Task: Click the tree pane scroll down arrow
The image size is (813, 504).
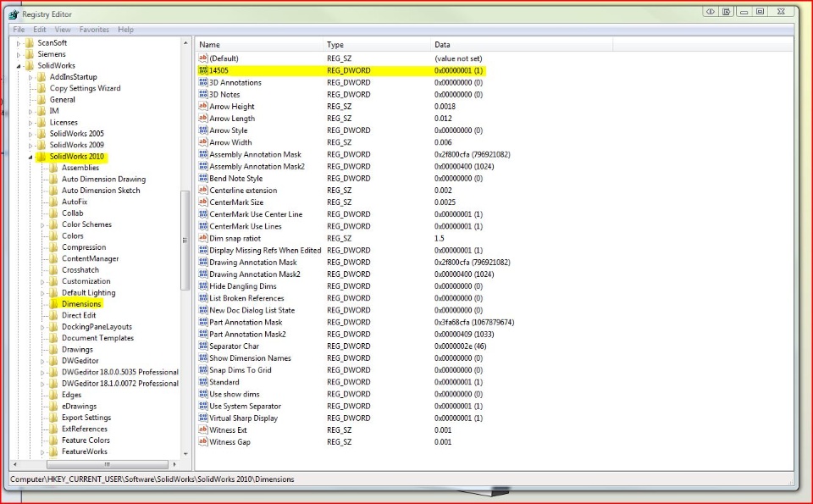Action: coord(185,454)
